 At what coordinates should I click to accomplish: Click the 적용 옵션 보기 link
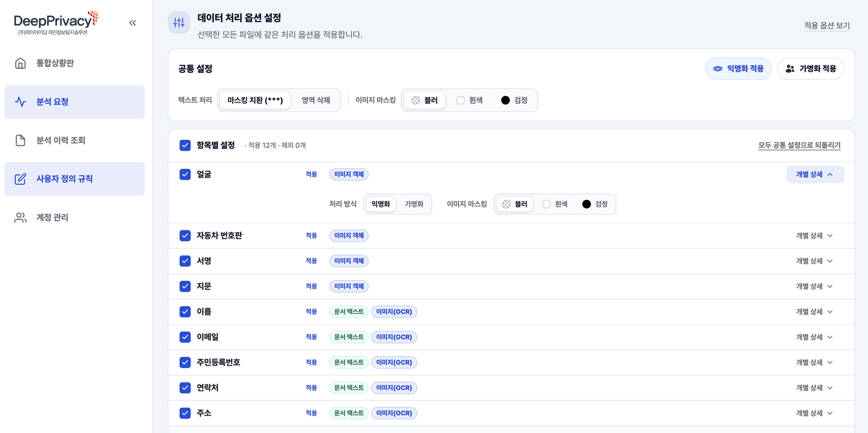pos(827,25)
